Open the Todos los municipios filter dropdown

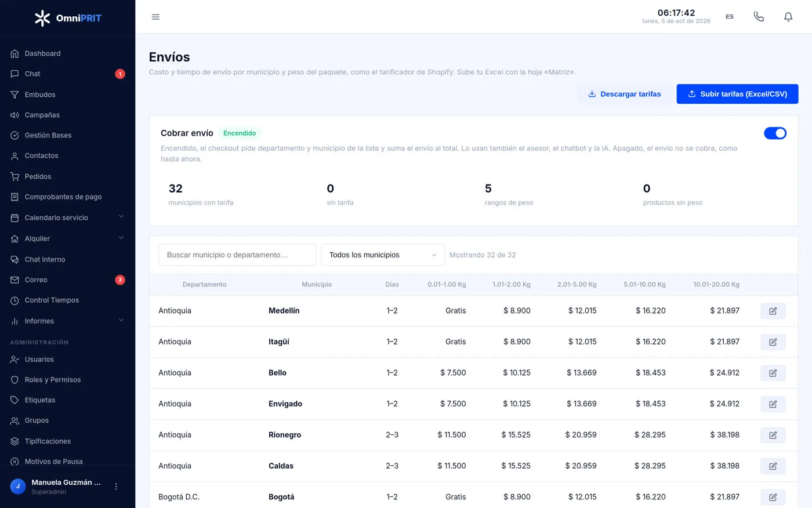click(x=383, y=255)
